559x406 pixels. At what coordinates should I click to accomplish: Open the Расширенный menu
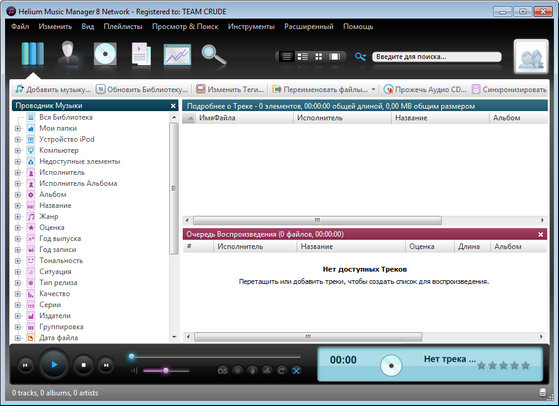pyautogui.click(x=309, y=27)
